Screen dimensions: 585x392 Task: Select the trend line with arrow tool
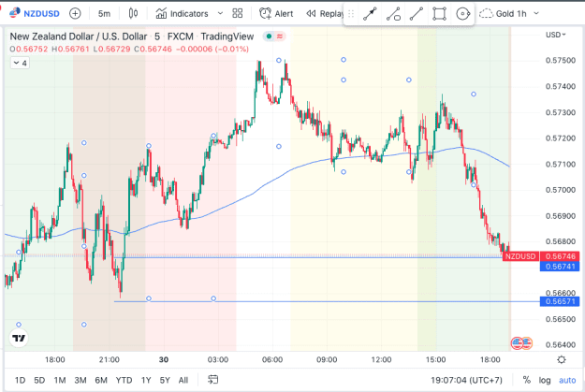coord(370,14)
